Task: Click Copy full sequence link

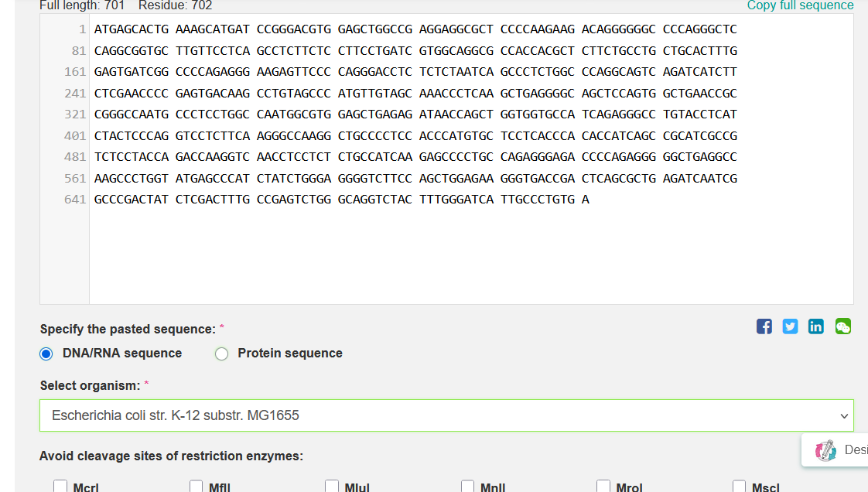Action: pos(800,5)
